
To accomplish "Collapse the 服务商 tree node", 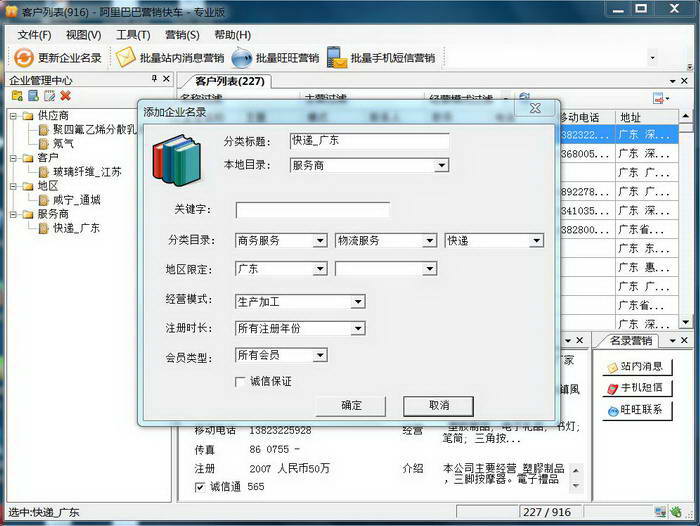I will point(14,214).
